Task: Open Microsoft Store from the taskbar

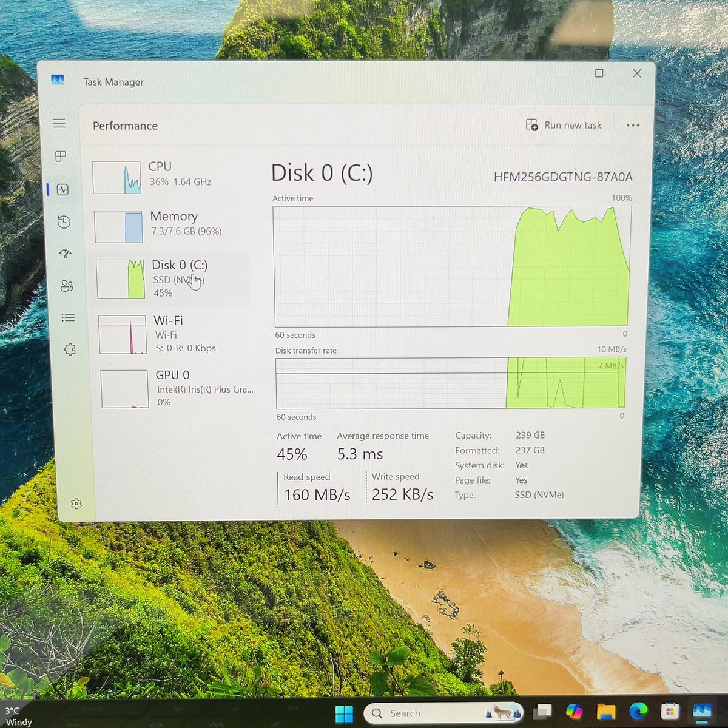Action: click(x=670, y=711)
